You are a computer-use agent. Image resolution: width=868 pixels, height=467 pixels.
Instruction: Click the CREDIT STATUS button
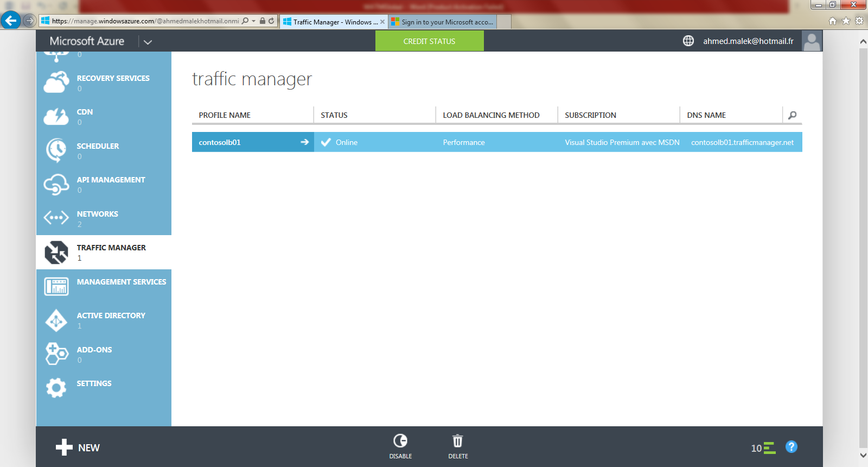tap(429, 41)
